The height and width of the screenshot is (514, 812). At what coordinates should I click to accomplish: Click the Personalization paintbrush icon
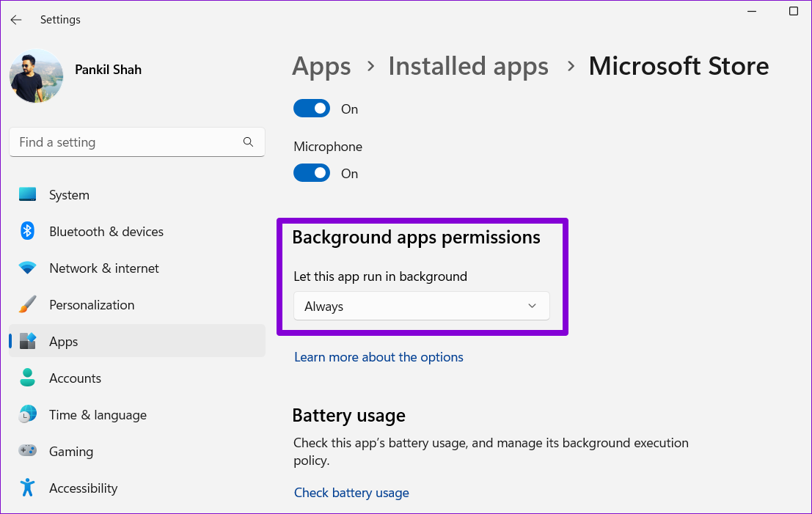(27, 304)
